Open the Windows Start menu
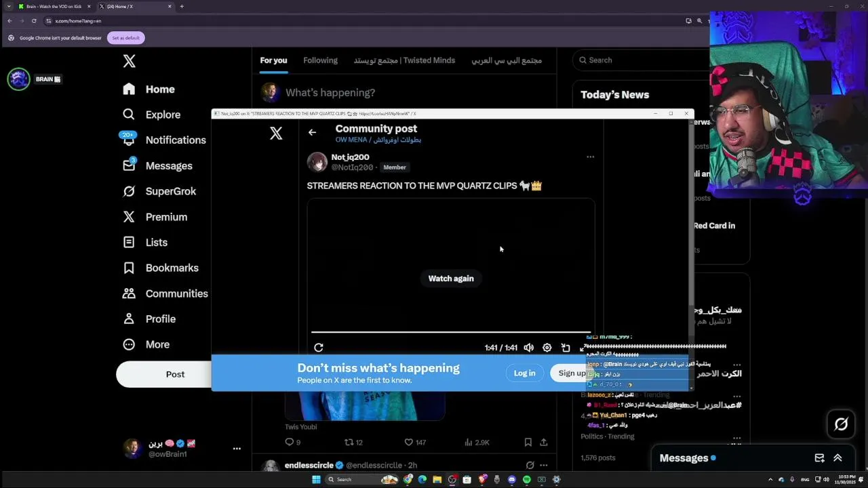The height and width of the screenshot is (488, 868). 316,480
